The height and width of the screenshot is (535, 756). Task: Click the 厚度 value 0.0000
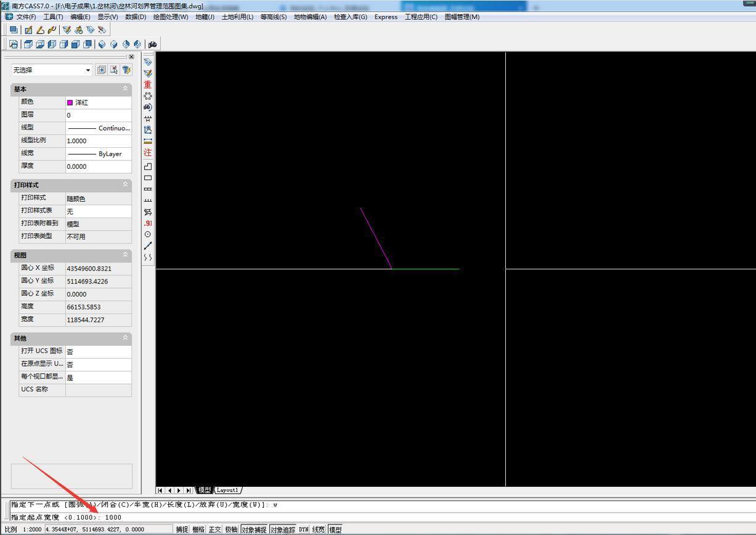click(x=99, y=166)
